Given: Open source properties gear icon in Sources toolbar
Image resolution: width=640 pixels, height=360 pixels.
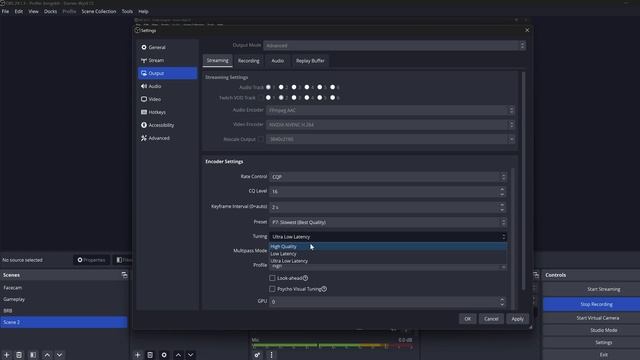Looking at the screenshot, I should coord(164,355).
